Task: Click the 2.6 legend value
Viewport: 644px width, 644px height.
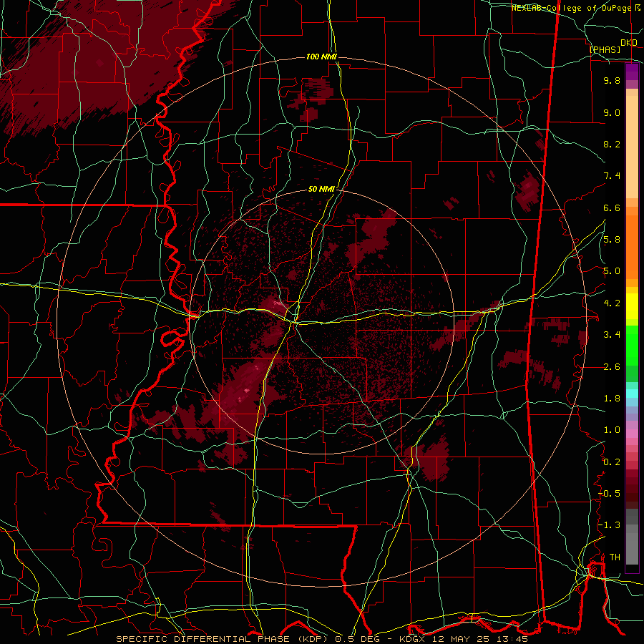Action: [x=612, y=367]
